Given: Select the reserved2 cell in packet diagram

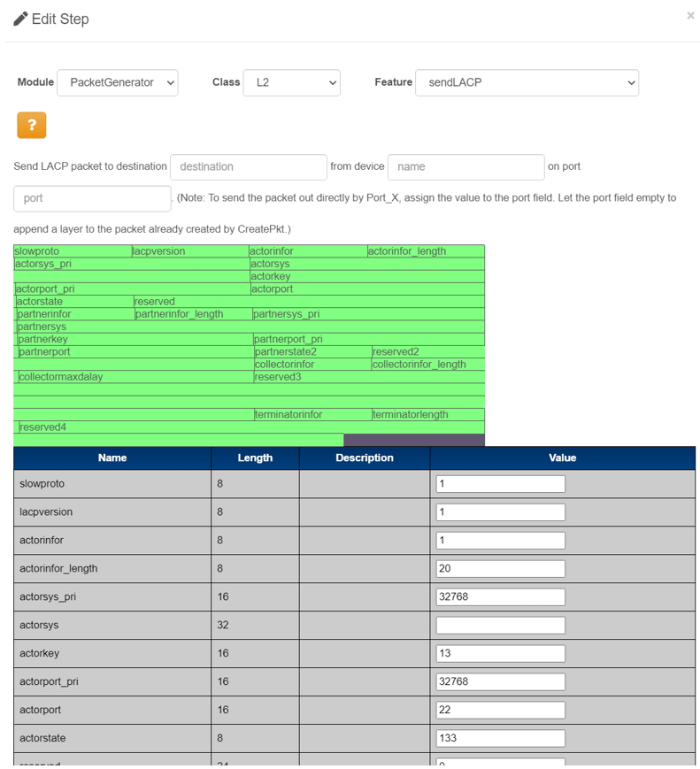Looking at the screenshot, I should pos(428,351).
